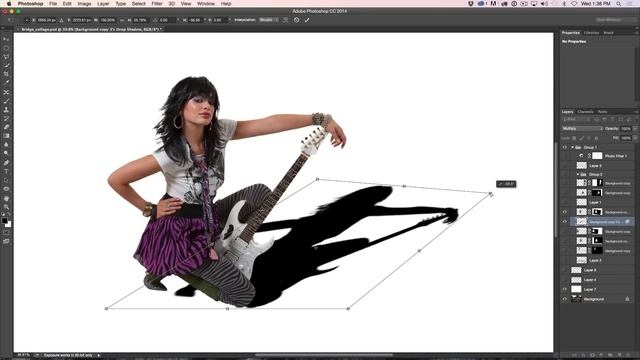The image size is (640, 360).
Task: Open the File menu
Action: 53,4
